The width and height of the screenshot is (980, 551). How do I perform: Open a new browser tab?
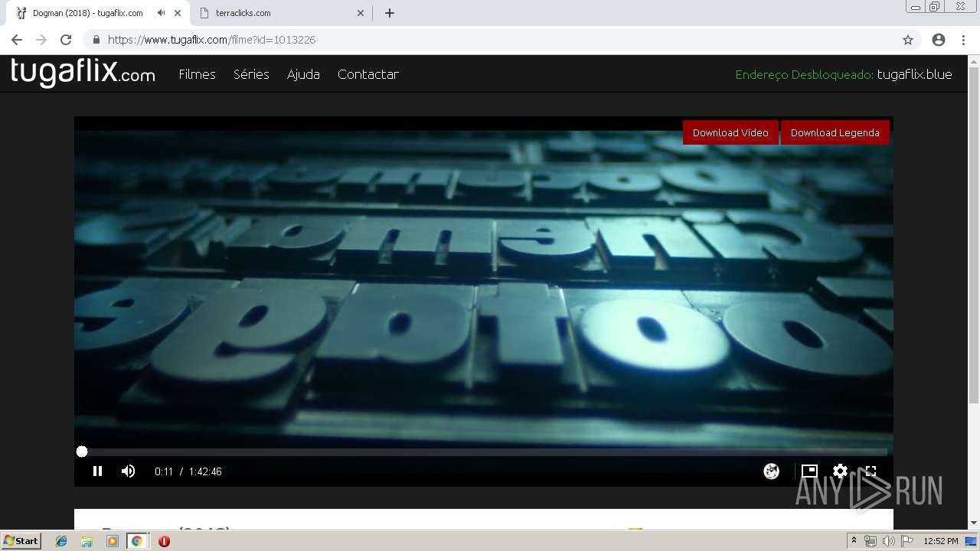click(389, 13)
